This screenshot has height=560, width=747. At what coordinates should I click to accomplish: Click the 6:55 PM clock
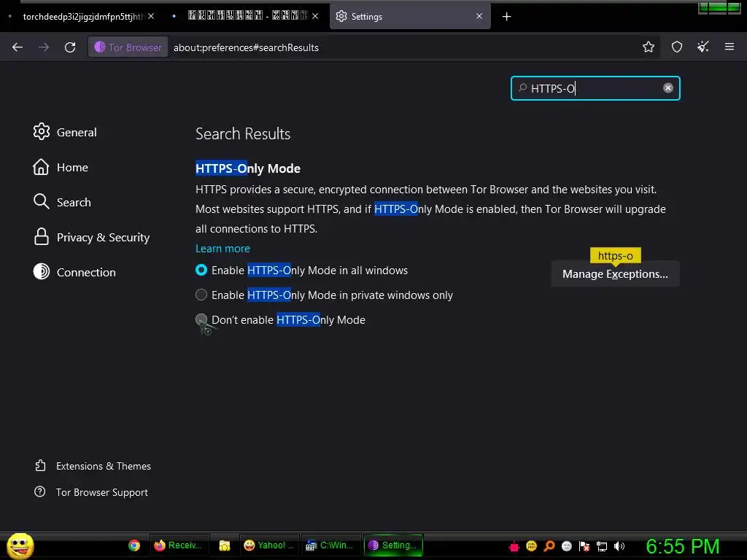pos(682,546)
